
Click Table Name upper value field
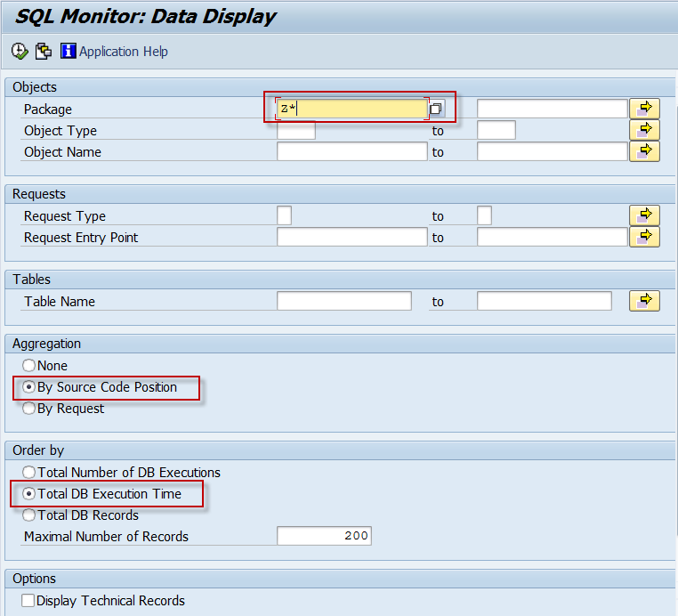[x=545, y=301]
